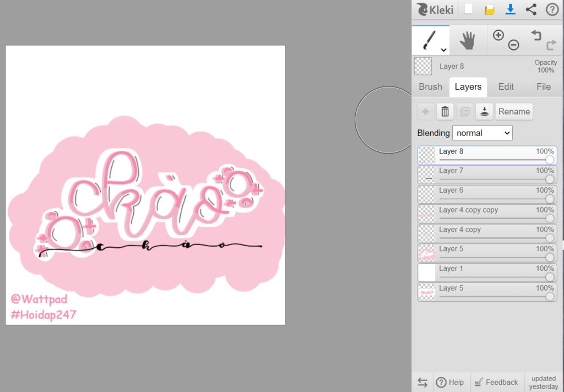Click the share icon
This screenshot has width=564, height=392.
click(x=531, y=9)
